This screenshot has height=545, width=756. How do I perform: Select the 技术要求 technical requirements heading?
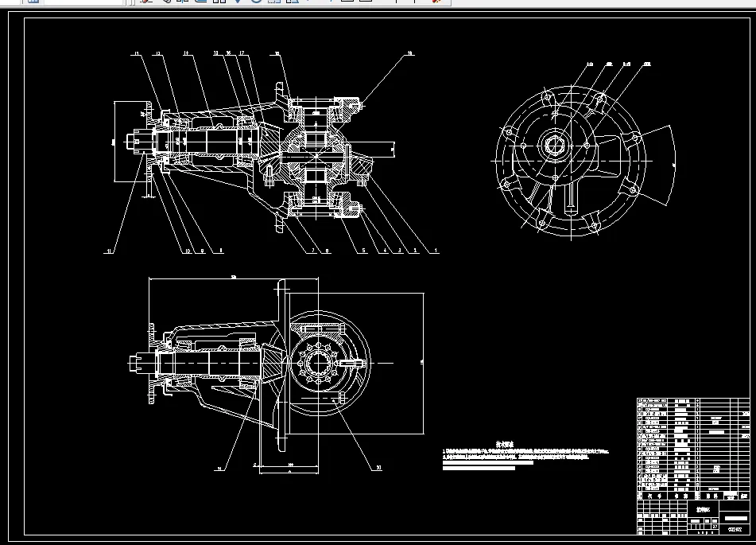[505, 445]
